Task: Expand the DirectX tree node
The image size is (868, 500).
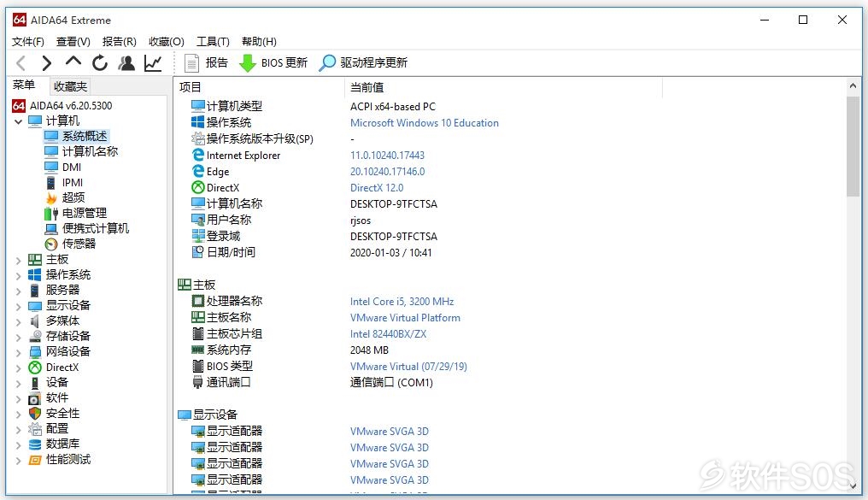Action: (18, 368)
